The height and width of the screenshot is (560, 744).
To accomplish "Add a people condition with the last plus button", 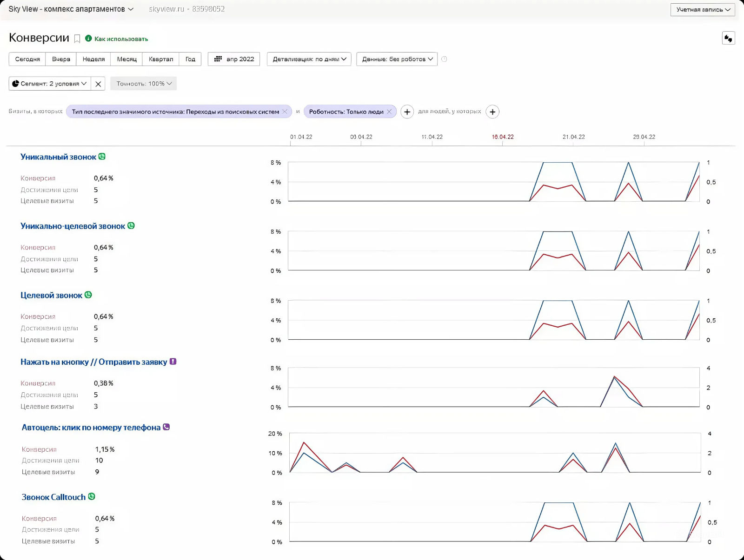I will [492, 112].
